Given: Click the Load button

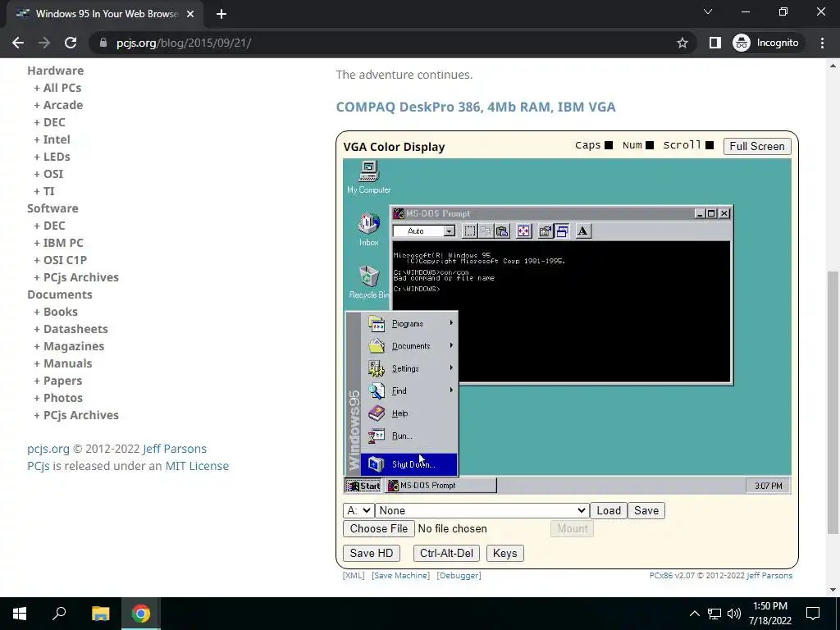Looking at the screenshot, I should coord(609,510).
